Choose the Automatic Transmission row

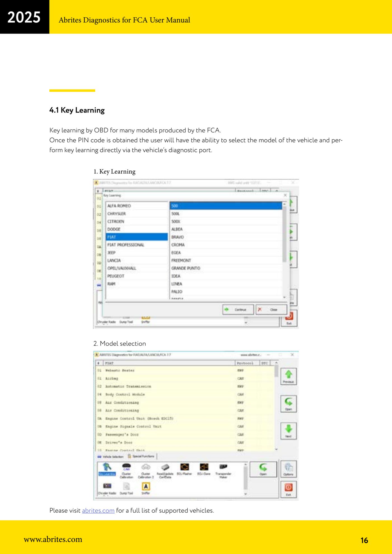(x=185, y=386)
